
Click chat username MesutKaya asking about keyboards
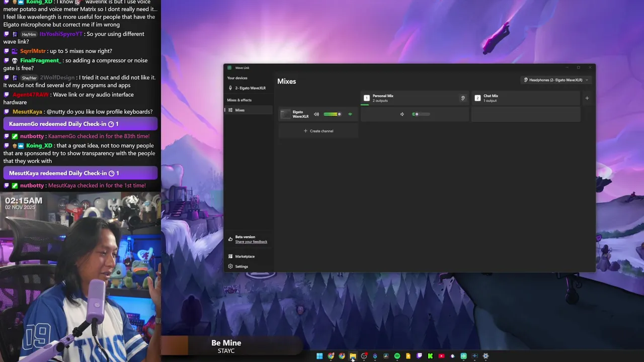(28, 112)
